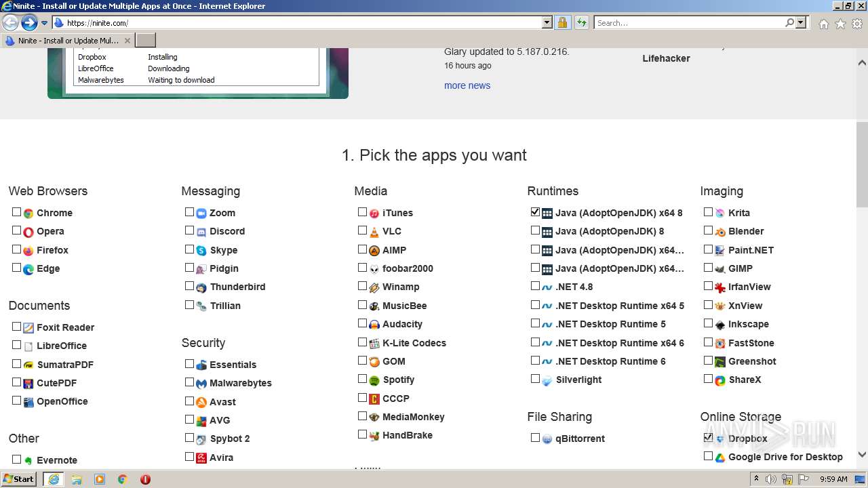
Task: Click the Skype icon
Action: point(201,250)
